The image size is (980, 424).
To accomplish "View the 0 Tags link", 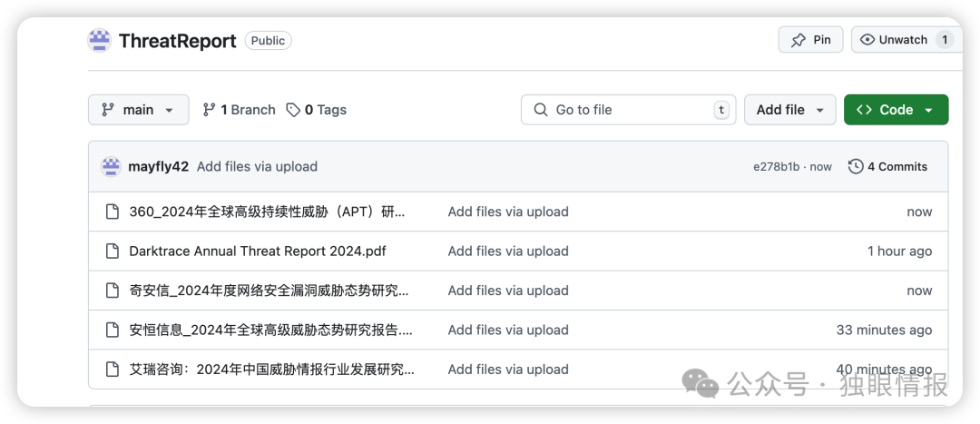I will [317, 110].
